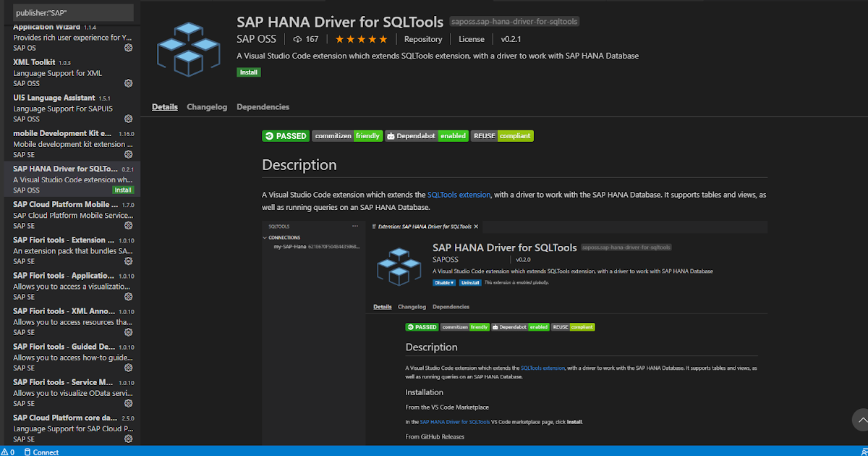The image size is (868, 456).
Task: Click gear icon for SAP Cloud Platform Mobile Services
Action: 128,226
